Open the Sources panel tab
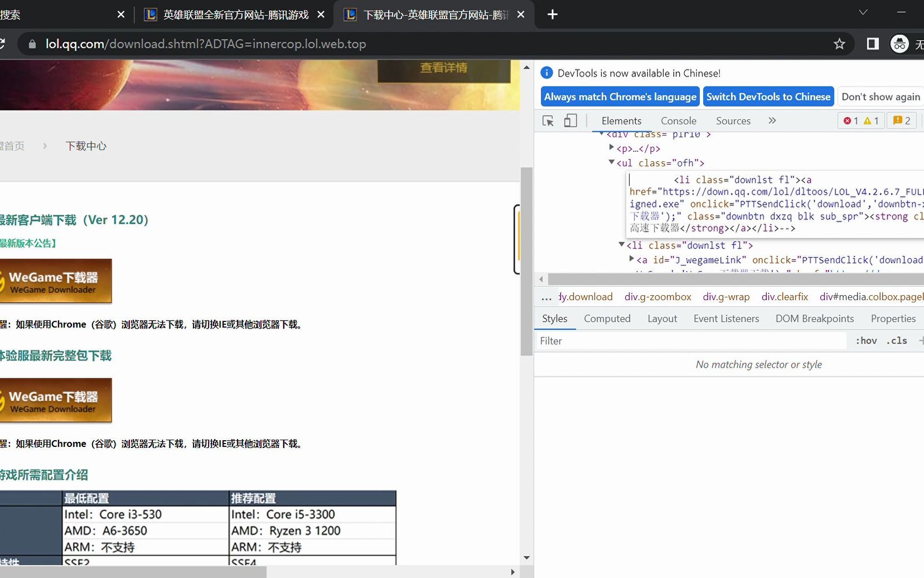924x578 pixels. click(x=733, y=121)
